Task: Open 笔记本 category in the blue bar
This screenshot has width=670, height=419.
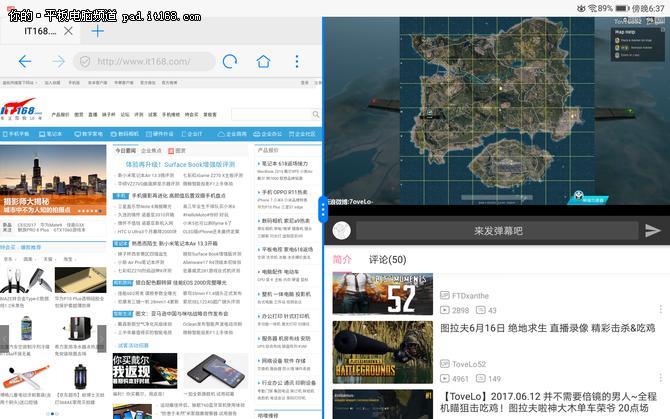Action: 50,134
